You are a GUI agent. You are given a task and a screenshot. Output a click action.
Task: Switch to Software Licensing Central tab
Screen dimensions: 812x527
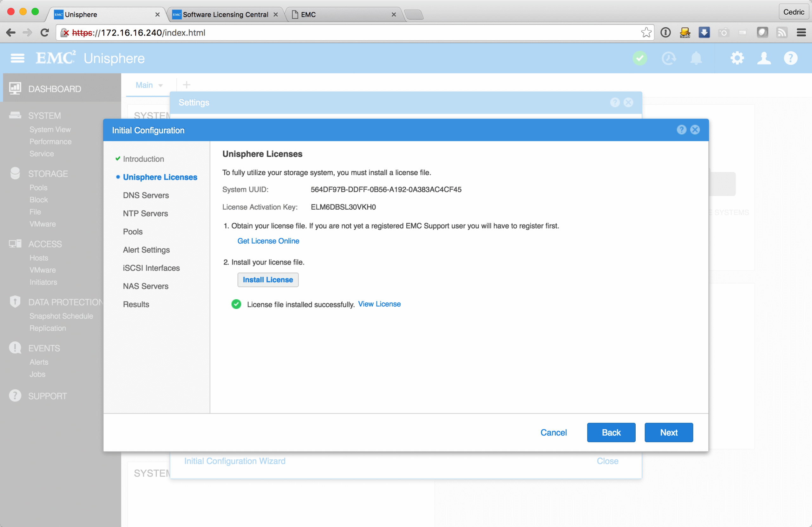(225, 15)
